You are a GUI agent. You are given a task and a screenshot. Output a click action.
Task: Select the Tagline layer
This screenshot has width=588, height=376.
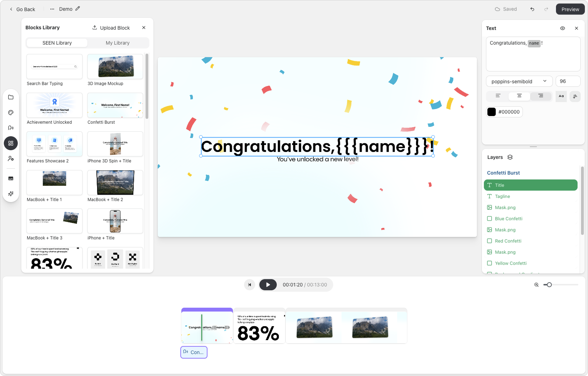[531, 196]
